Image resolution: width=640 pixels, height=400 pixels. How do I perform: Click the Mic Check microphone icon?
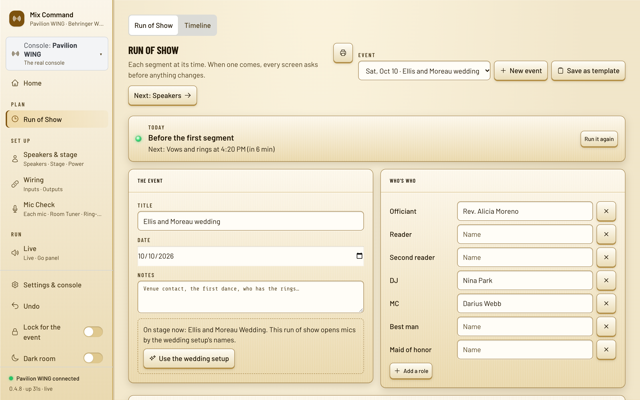pos(15,209)
